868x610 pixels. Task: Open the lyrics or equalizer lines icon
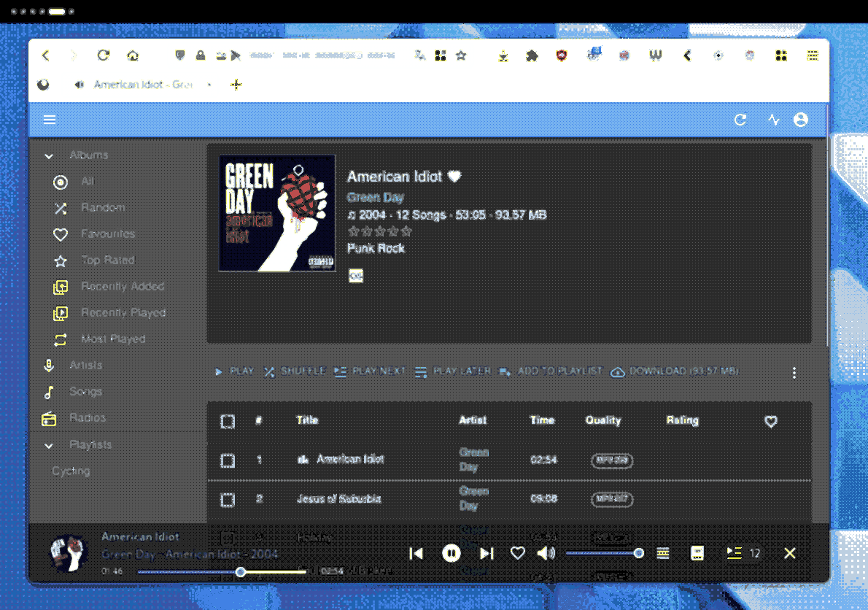[663, 554]
